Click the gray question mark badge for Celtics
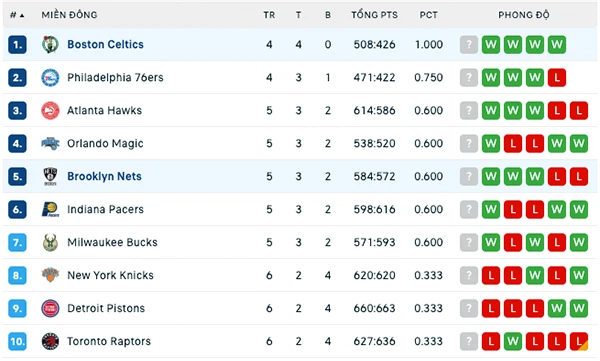The height and width of the screenshot is (361, 600). (x=469, y=44)
